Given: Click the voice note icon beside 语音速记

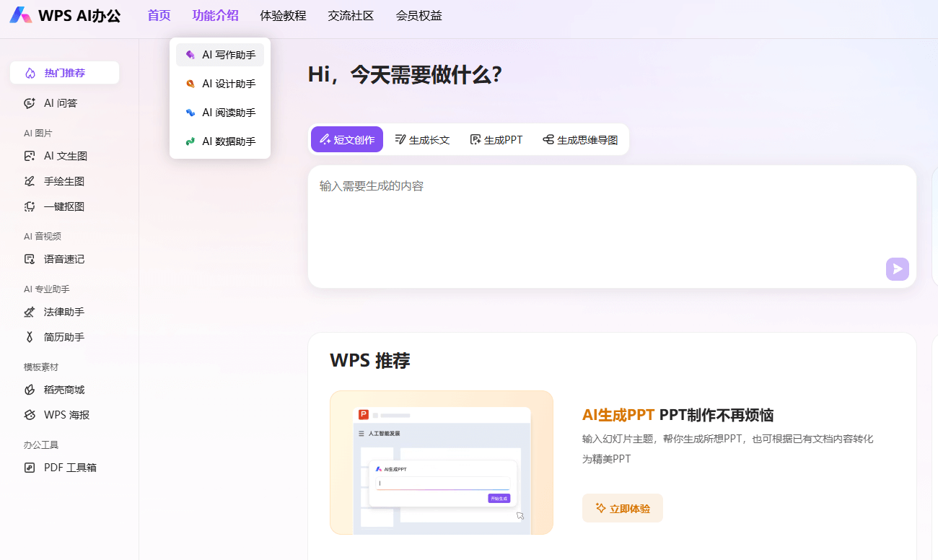Looking at the screenshot, I should (x=30, y=259).
